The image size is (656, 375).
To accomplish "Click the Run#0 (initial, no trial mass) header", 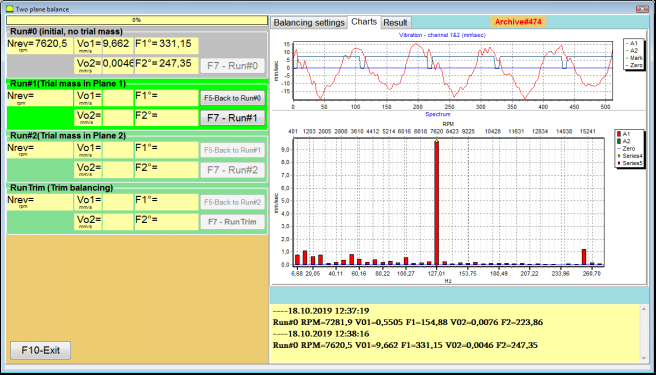I will [66, 31].
